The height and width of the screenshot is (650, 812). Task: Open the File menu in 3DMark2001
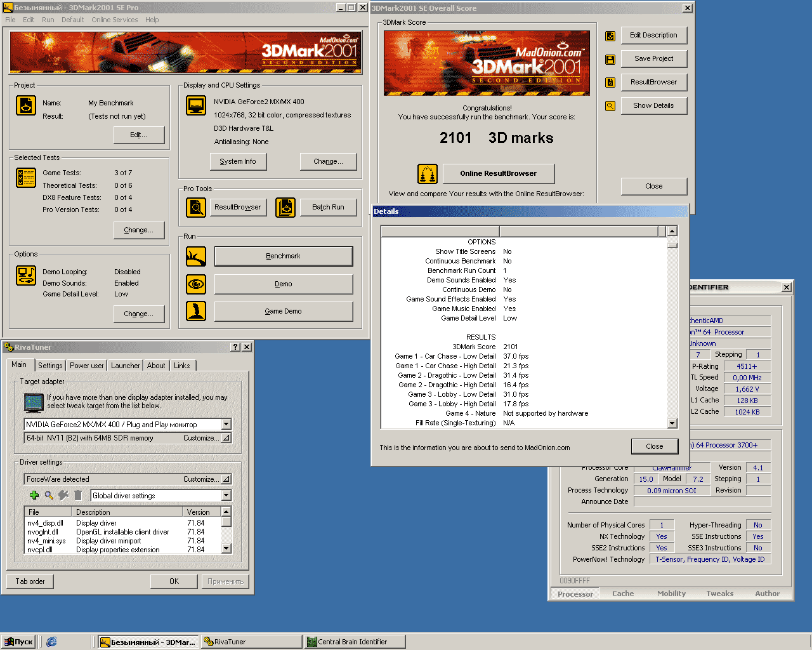coord(10,20)
